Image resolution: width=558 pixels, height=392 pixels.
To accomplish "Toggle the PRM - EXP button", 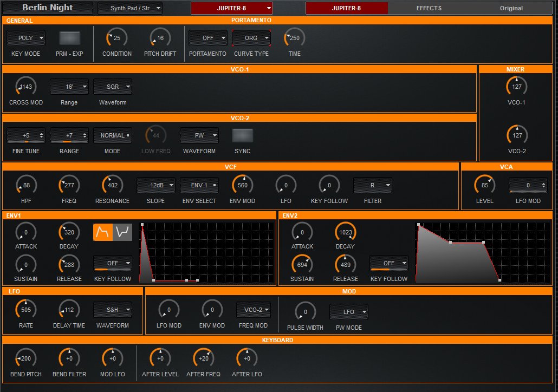I will 70,38.
